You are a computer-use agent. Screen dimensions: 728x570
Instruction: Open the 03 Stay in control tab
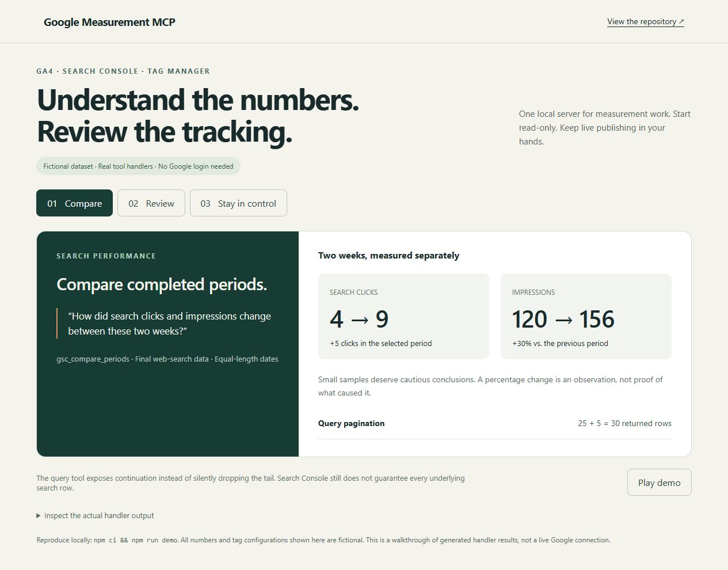coord(238,203)
